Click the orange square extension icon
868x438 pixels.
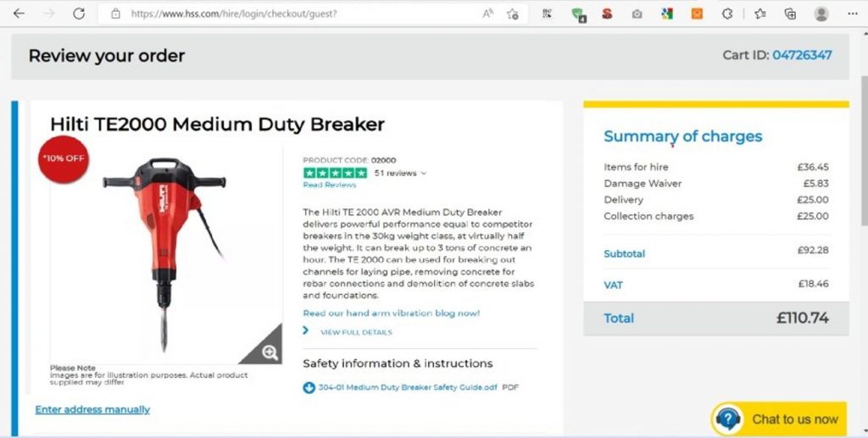click(697, 14)
